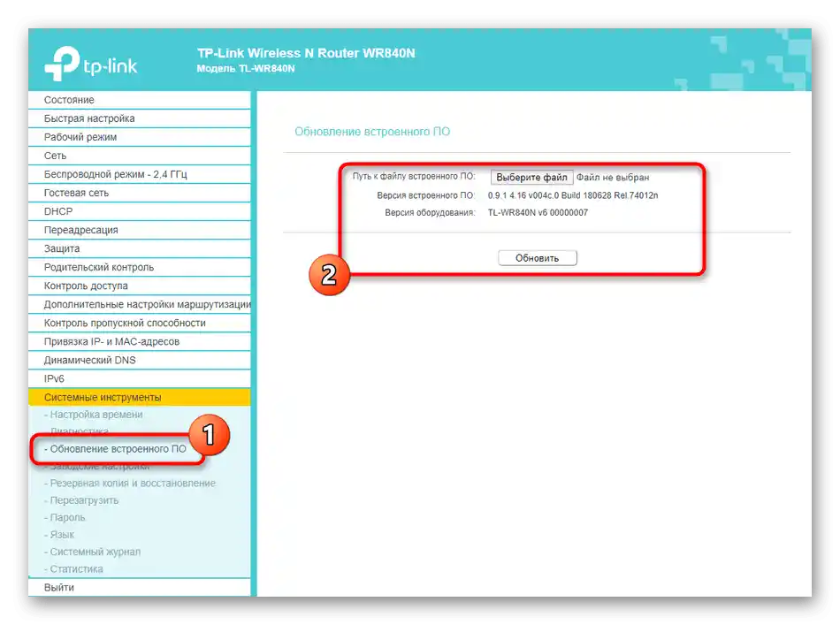
Task: Open the Язык submenu item
Action: point(59,535)
